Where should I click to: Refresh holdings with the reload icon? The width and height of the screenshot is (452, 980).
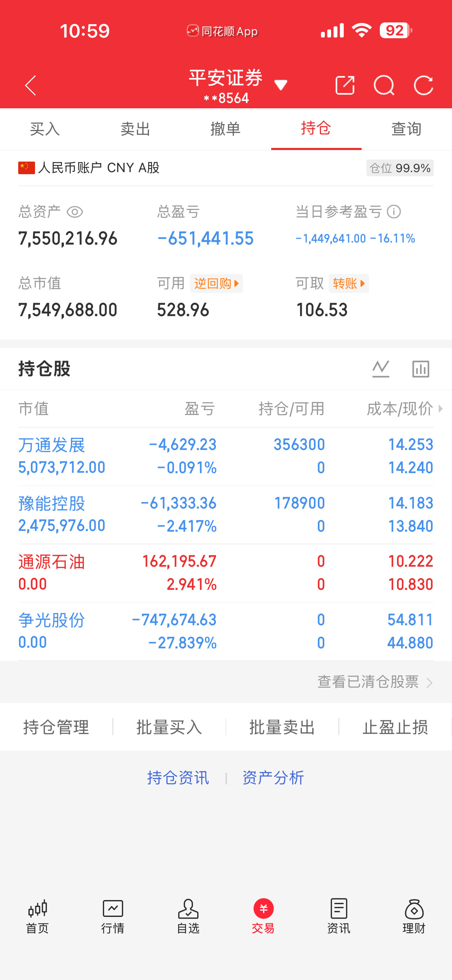(x=424, y=85)
